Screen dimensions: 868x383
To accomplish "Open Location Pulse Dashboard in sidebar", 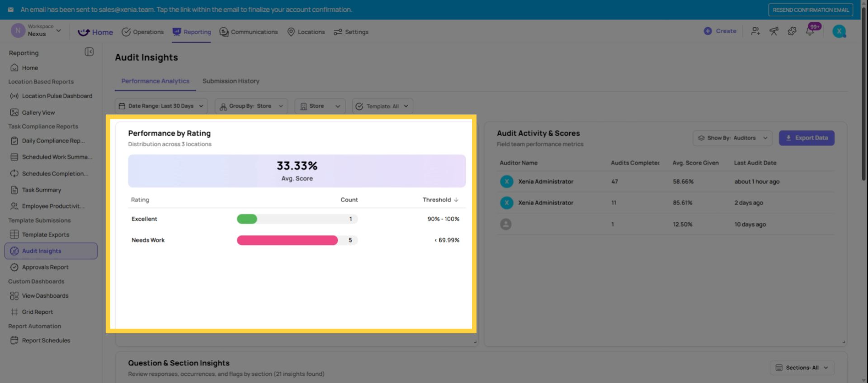I will 57,96.
